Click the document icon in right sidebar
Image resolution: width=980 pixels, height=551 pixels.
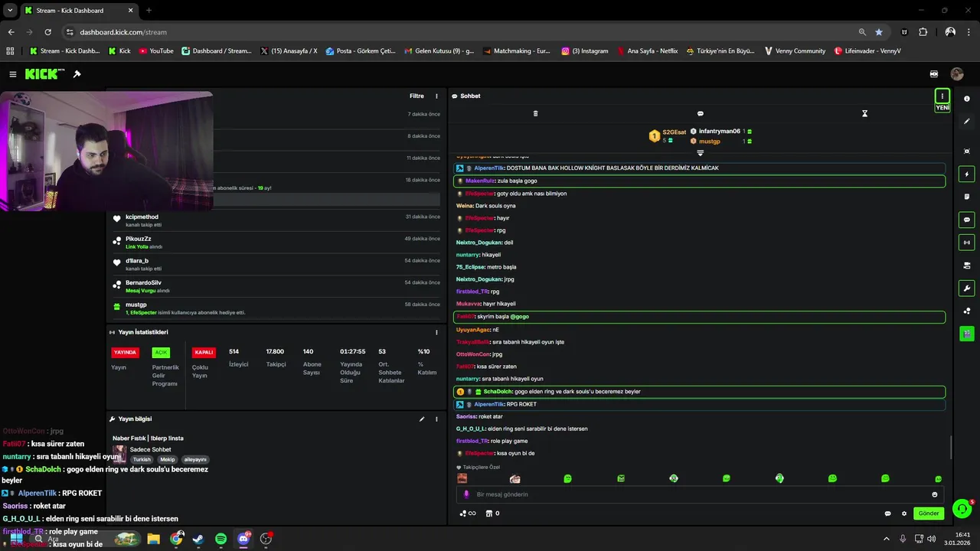click(x=967, y=197)
